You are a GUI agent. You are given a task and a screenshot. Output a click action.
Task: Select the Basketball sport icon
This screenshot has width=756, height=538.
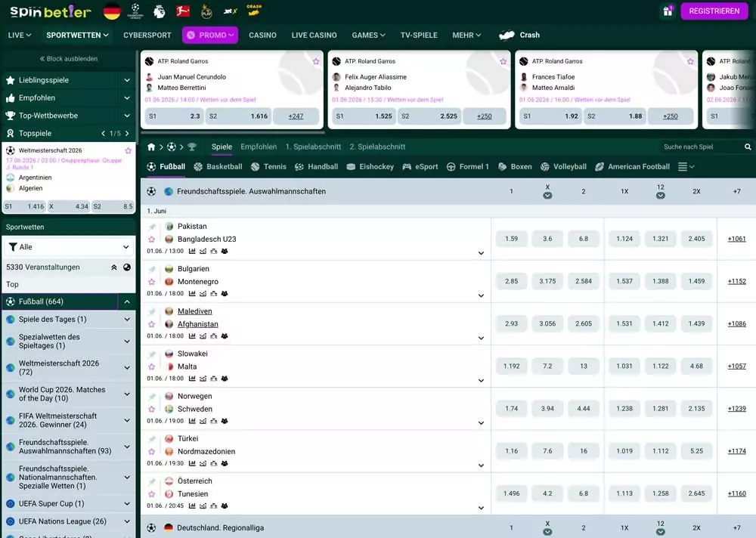[198, 167]
